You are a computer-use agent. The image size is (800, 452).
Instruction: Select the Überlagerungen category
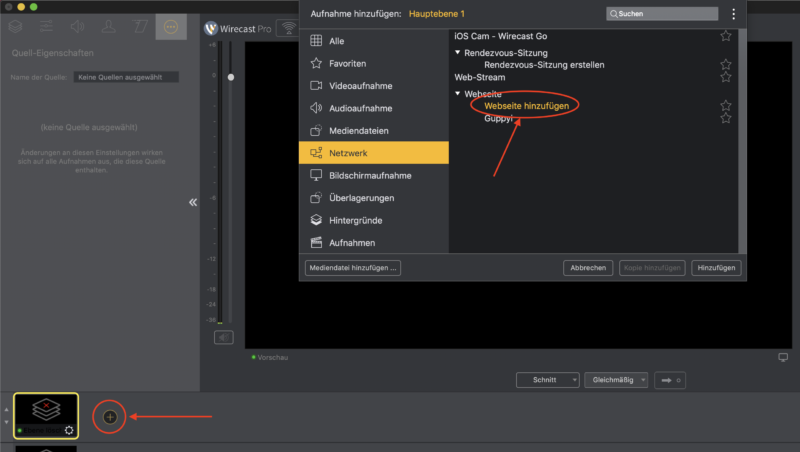(x=374, y=198)
